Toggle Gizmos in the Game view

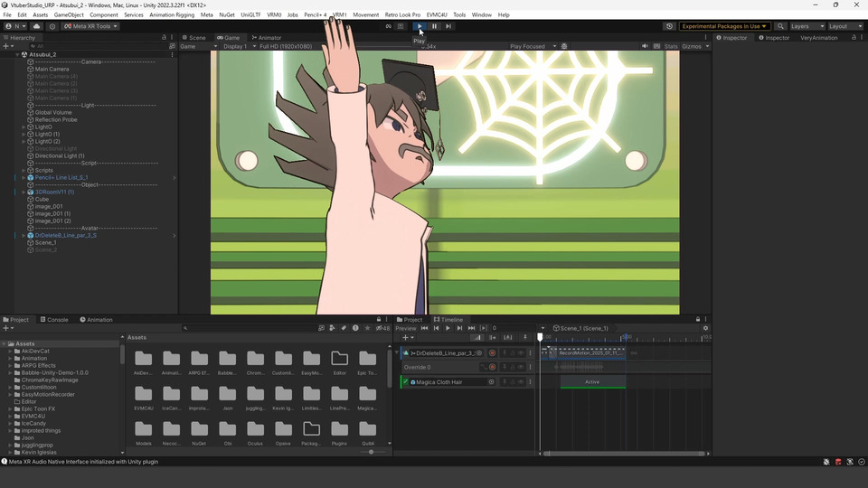(692, 46)
